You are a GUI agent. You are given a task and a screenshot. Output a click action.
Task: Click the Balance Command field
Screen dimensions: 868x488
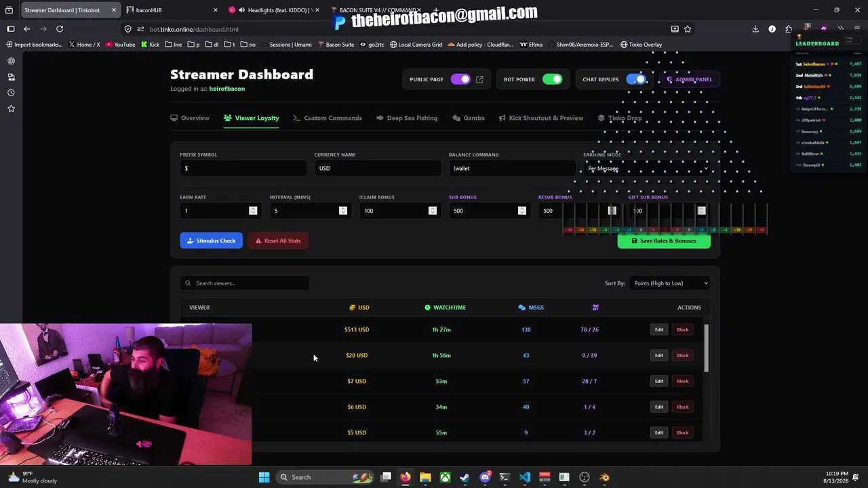coord(512,169)
